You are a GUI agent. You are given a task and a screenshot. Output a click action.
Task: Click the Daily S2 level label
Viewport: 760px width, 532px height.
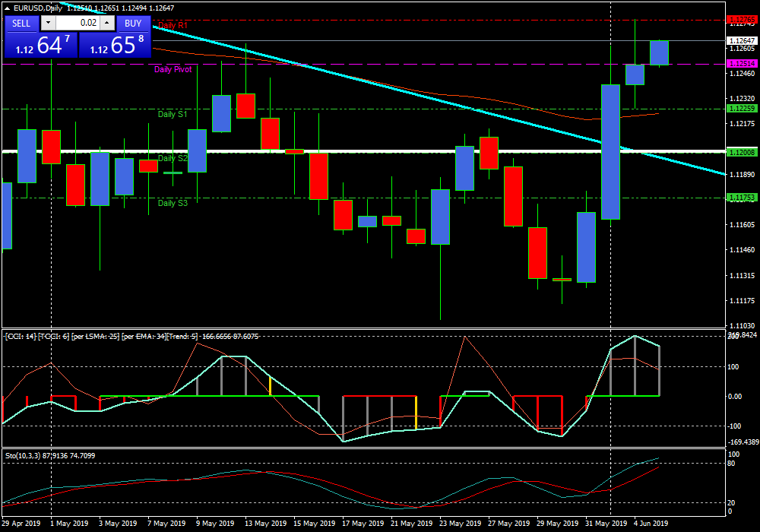(173, 158)
